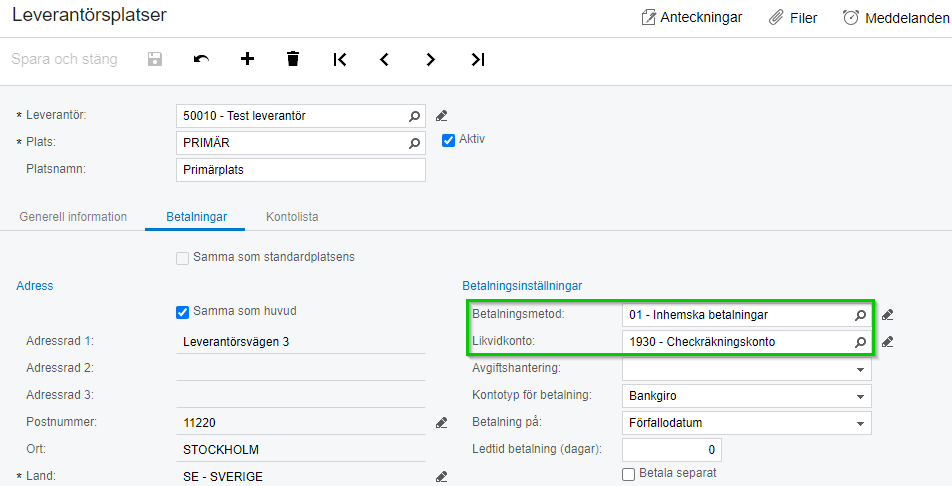Go to next record arrow
Image resolution: width=952 pixels, height=486 pixels.
pos(431,59)
